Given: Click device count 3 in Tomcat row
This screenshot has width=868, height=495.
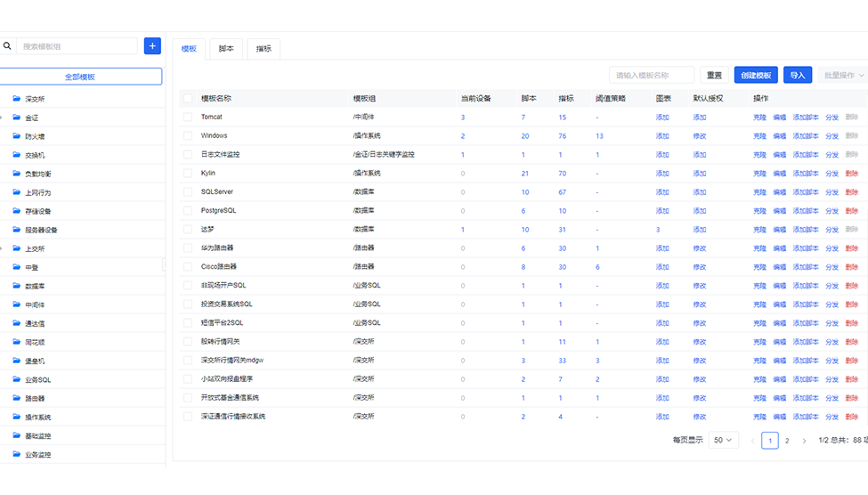Looking at the screenshot, I should [463, 118].
